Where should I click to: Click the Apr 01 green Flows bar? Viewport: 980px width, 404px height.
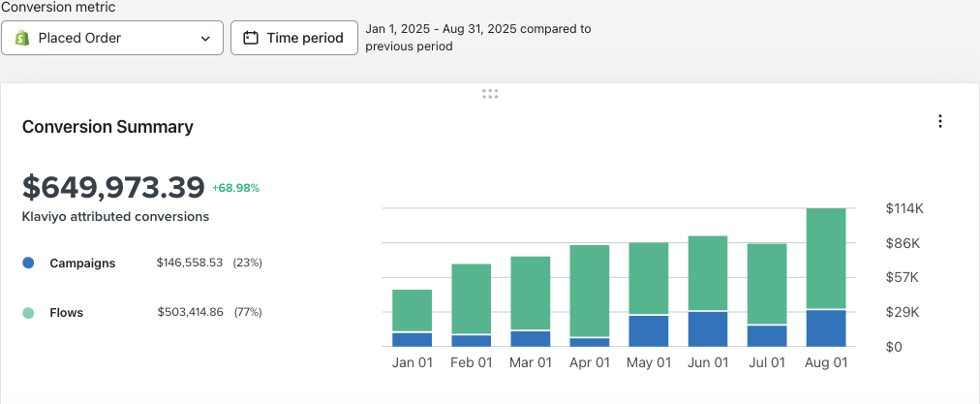click(590, 291)
